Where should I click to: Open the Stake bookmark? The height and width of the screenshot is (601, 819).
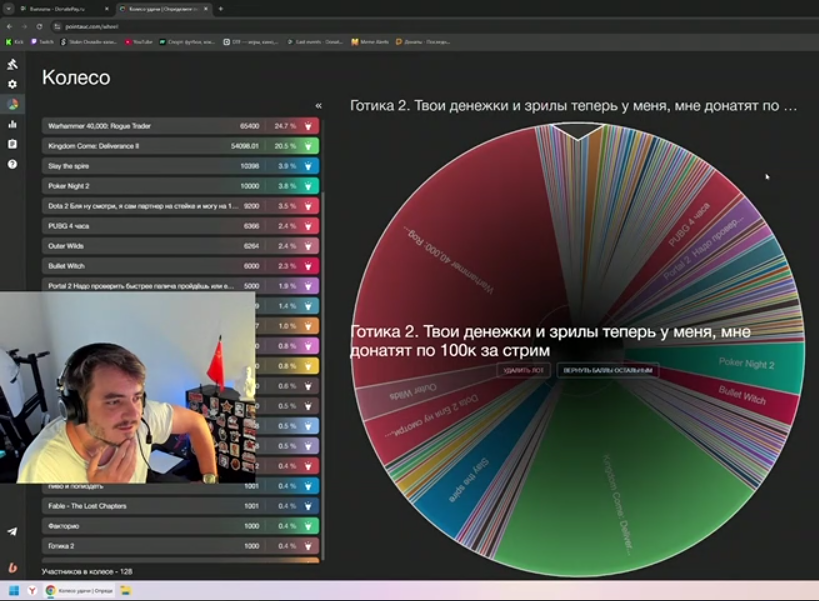(x=88, y=42)
